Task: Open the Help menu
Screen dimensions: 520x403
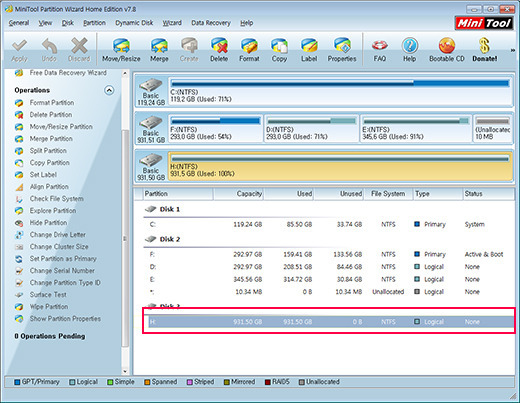Action: pyautogui.click(x=247, y=23)
